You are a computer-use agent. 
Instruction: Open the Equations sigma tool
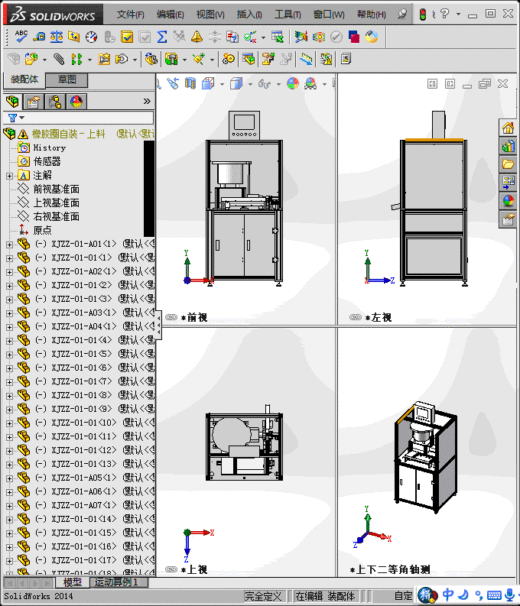pyautogui.click(x=162, y=37)
